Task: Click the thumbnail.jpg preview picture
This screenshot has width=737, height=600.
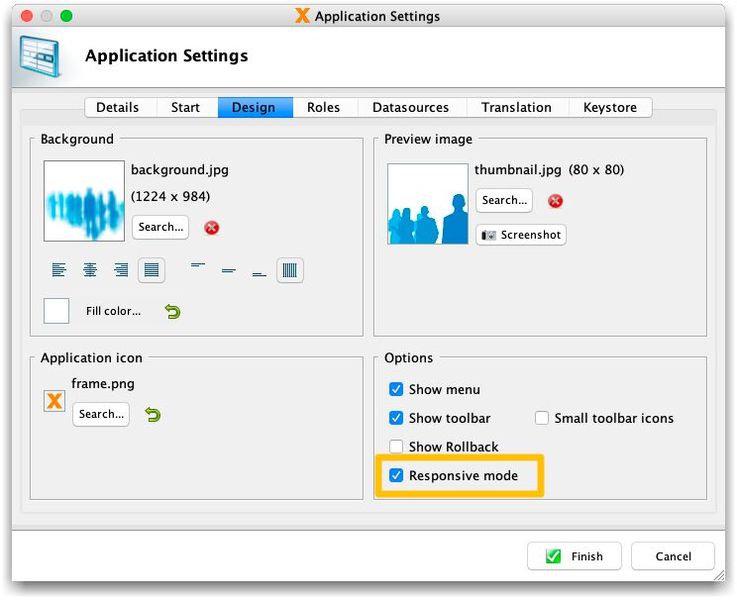Action: tap(428, 204)
